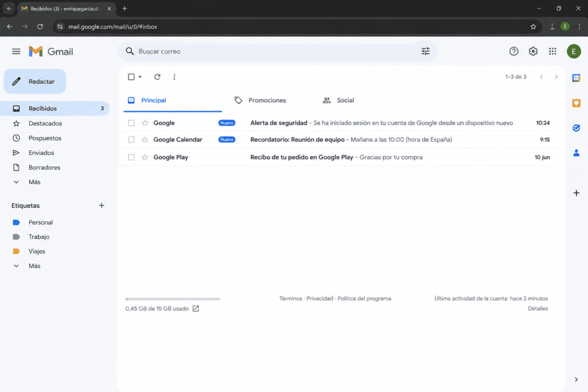588x392 pixels.
Task: Star the Google security alert email
Action: click(x=145, y=123)
